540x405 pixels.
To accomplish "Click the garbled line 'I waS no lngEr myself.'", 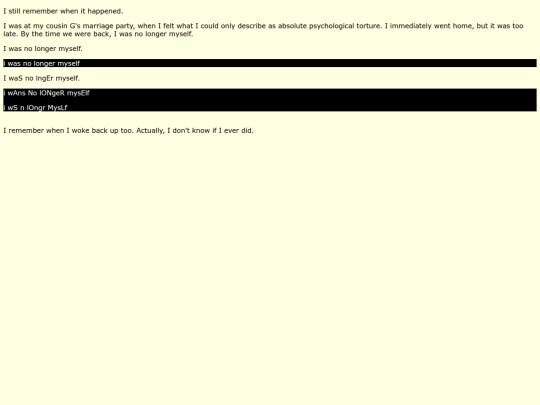I will 41,78.
